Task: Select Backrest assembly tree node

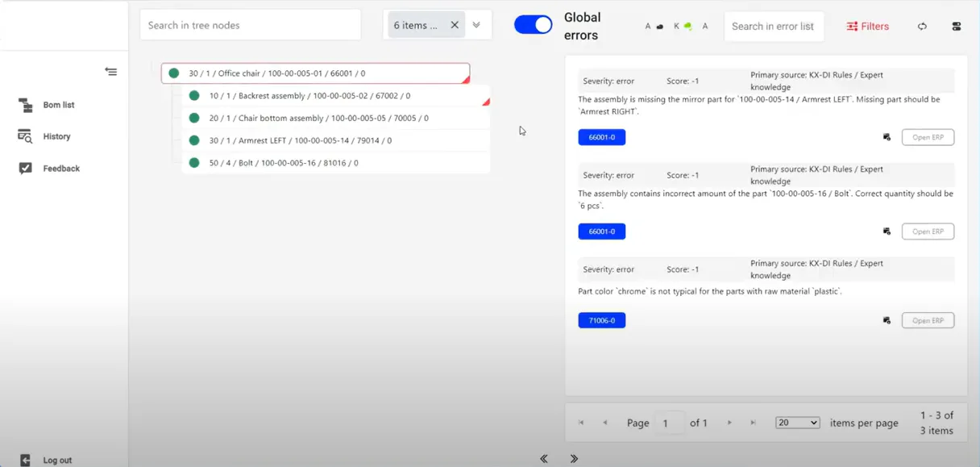Action: coord(335,96)
